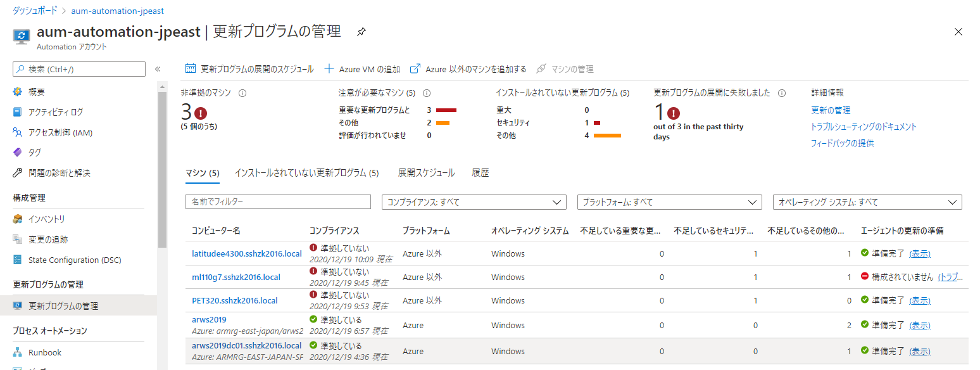This screenshot has height=370, width=980.
Task: Click info icon beside 更新プログラムの展開に失敗しました
Action: coord(782,93)
